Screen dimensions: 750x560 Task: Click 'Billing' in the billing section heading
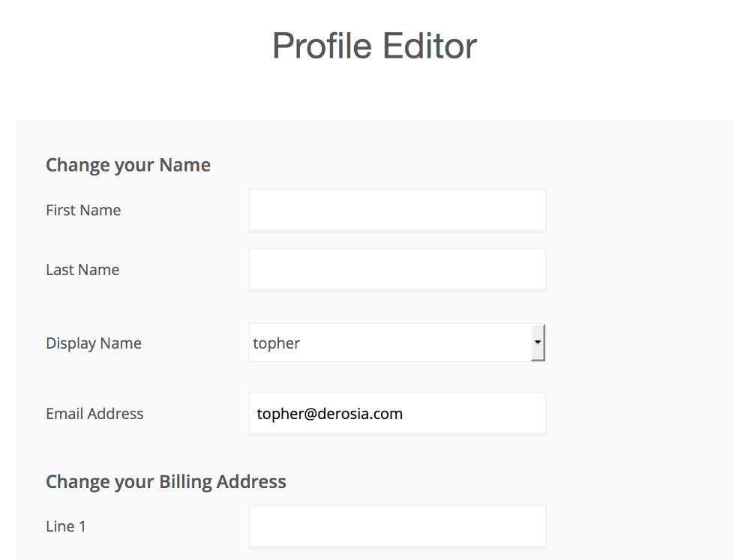pos(185,481)
